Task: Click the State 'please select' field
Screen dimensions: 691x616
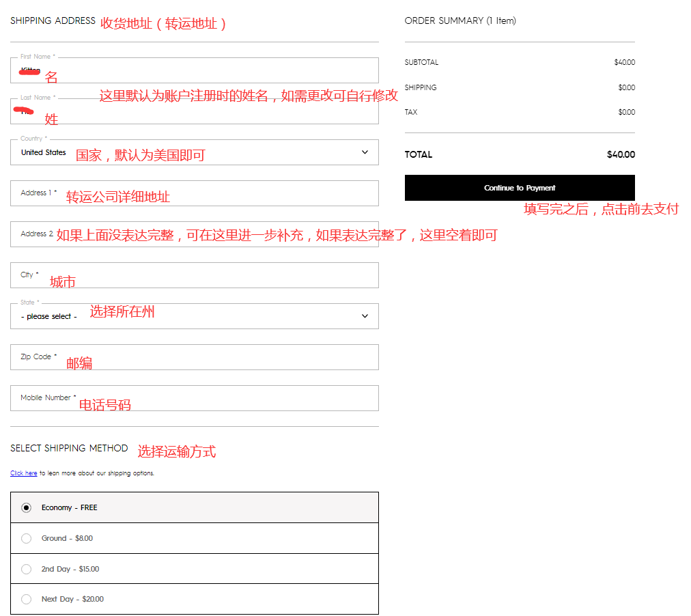Action: 49,317
